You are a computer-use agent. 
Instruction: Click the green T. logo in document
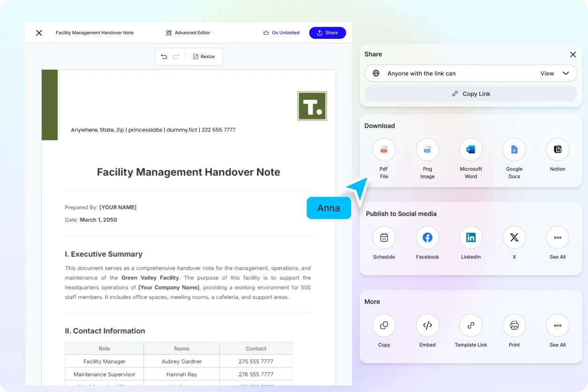click(x=312, y=106)
